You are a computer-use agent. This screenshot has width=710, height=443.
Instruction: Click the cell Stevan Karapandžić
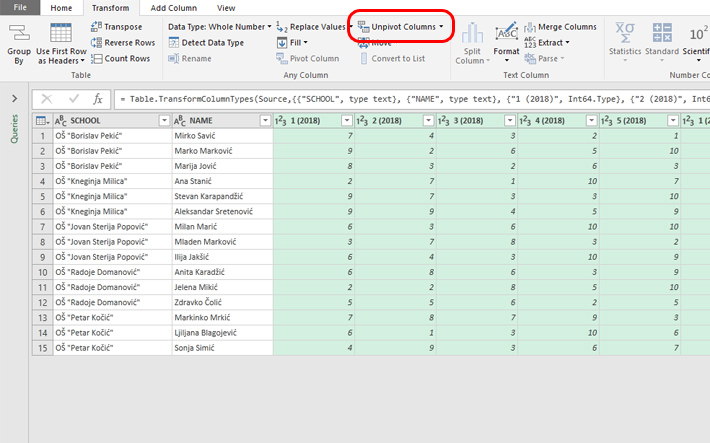pos(222,197)
